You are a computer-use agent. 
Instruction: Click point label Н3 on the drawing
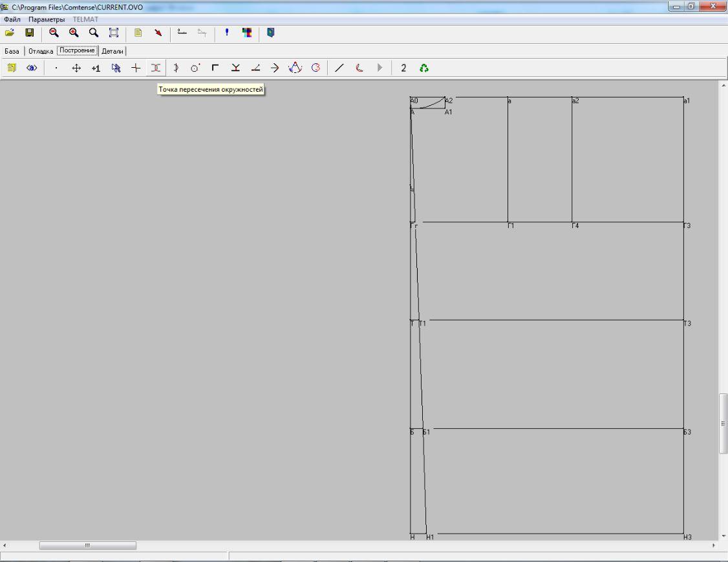(x=688, y=537)
